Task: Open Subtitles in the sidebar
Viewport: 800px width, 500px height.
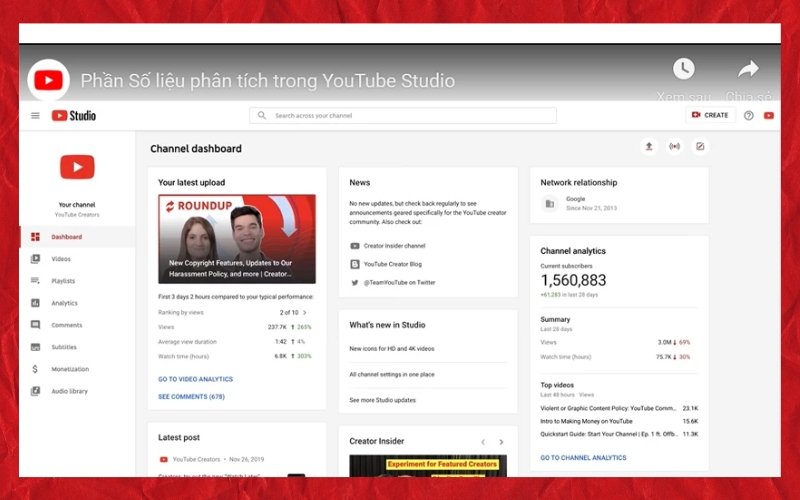Action: point(77,347)
